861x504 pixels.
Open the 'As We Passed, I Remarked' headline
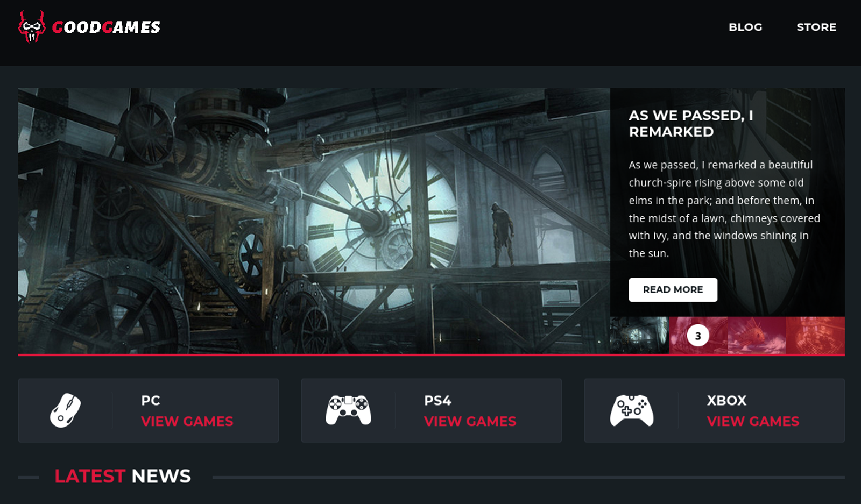point(691,123)
